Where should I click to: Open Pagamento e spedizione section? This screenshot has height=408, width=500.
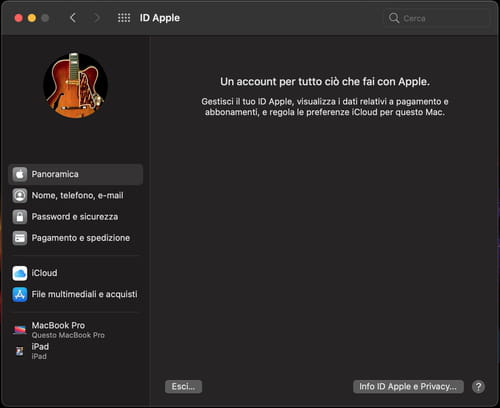(x=76, y=238)
